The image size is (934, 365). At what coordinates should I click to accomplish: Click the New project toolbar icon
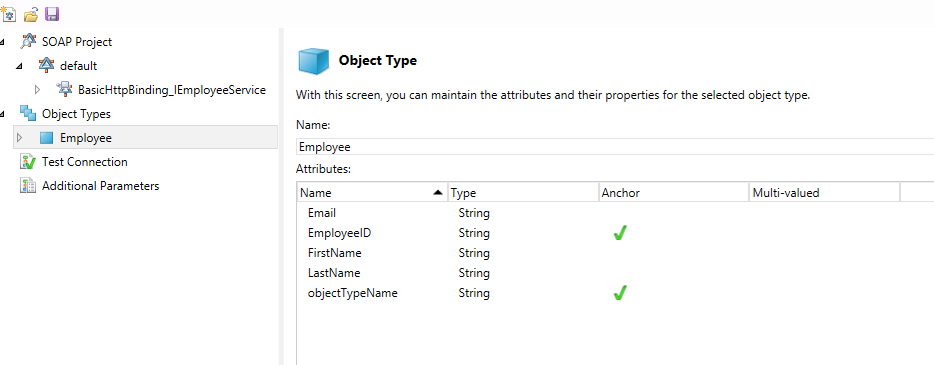8,14
